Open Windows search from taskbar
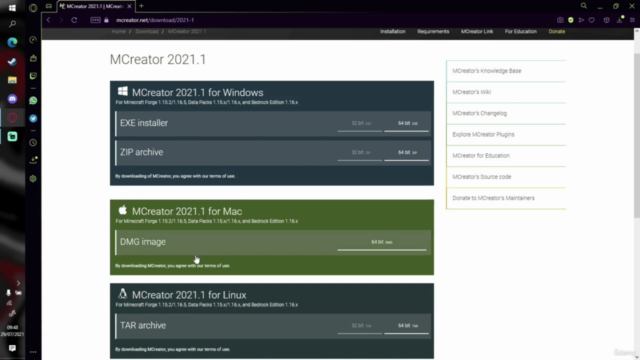Viewport: 640px width, 360px height. coord(12,24)
